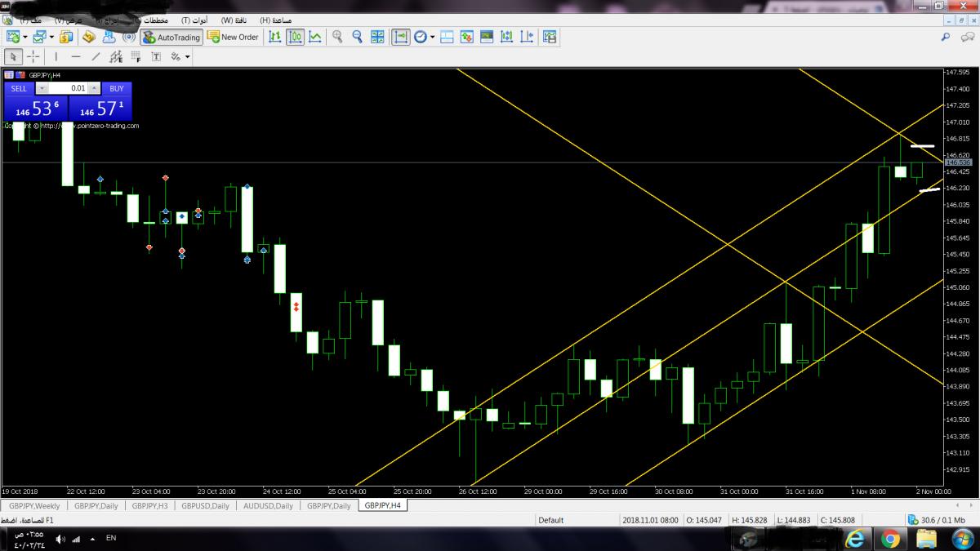
Task: Decrease lot volume with down arrow
Action: 42,88
